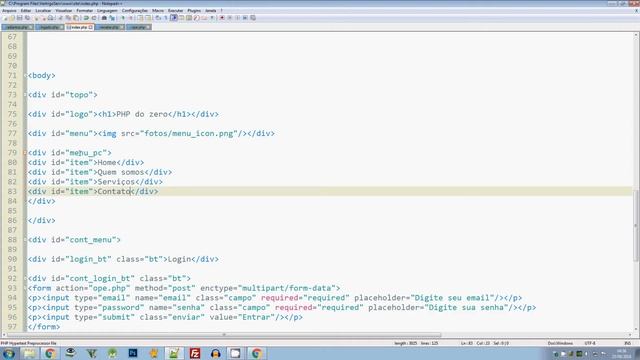Collapse the body fold on line 71
This screenshot has width=640, height=360.
[25, 76]
